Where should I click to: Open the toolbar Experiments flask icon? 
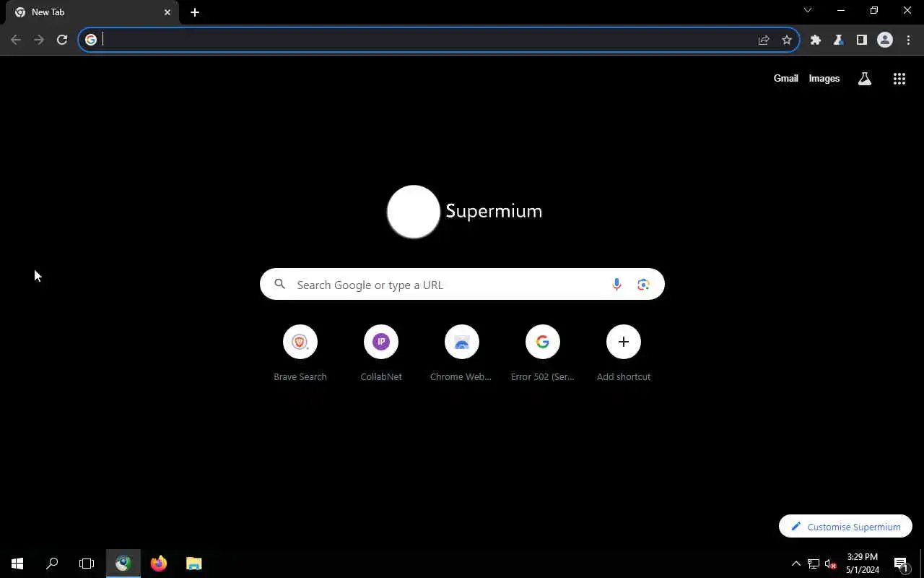pos(839,40)
